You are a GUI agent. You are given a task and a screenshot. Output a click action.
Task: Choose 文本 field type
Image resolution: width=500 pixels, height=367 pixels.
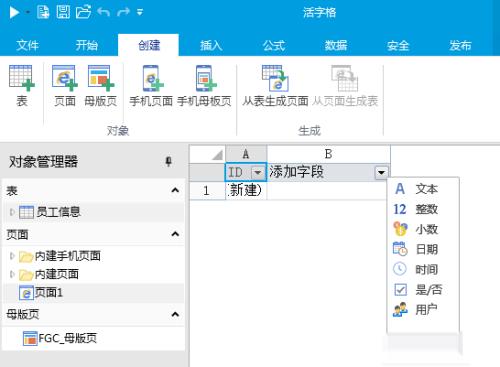(x=423, y=189)
